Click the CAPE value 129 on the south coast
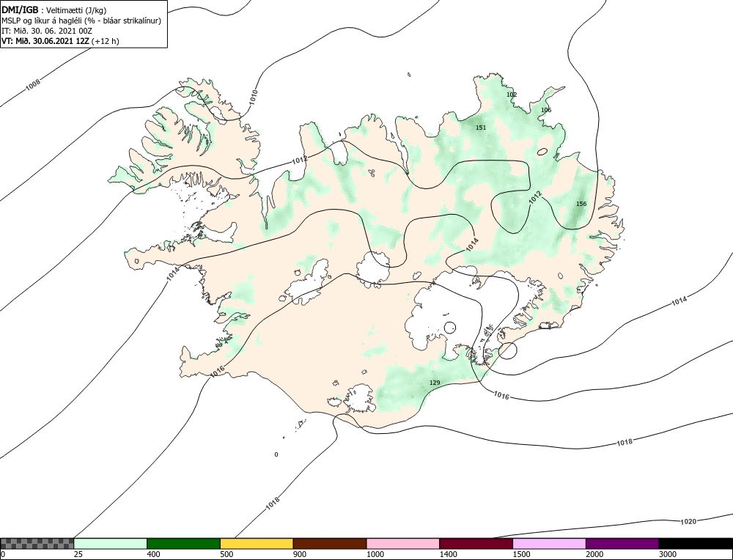 (x=435, y=383)
